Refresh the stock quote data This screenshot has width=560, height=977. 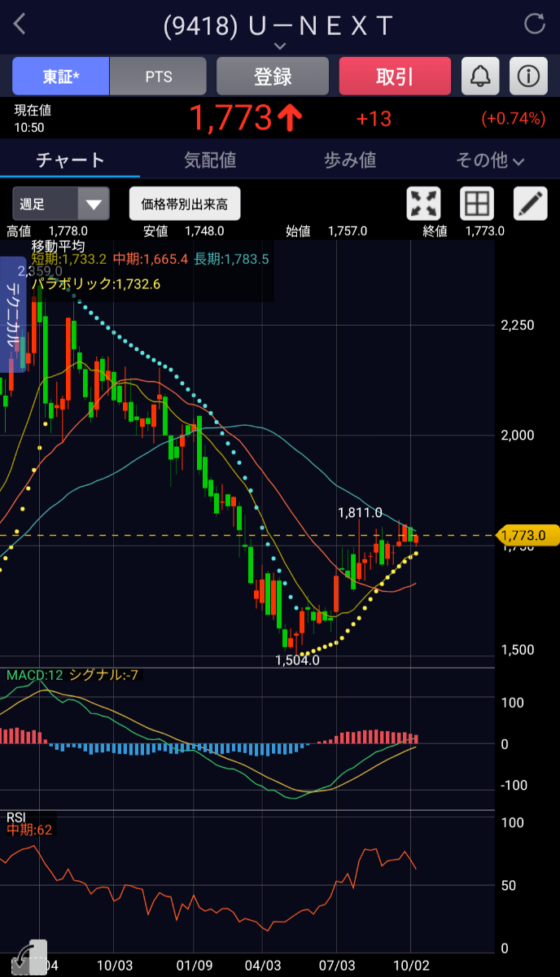point(535,24)
